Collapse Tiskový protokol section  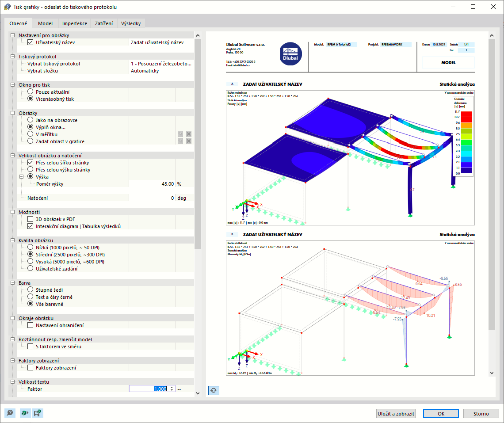pos(12,56)
